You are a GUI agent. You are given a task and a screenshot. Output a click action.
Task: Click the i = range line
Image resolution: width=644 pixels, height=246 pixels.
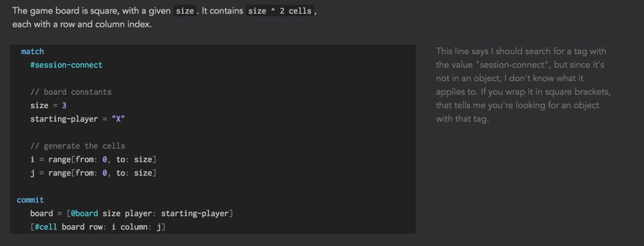click(x=93, y=159)
